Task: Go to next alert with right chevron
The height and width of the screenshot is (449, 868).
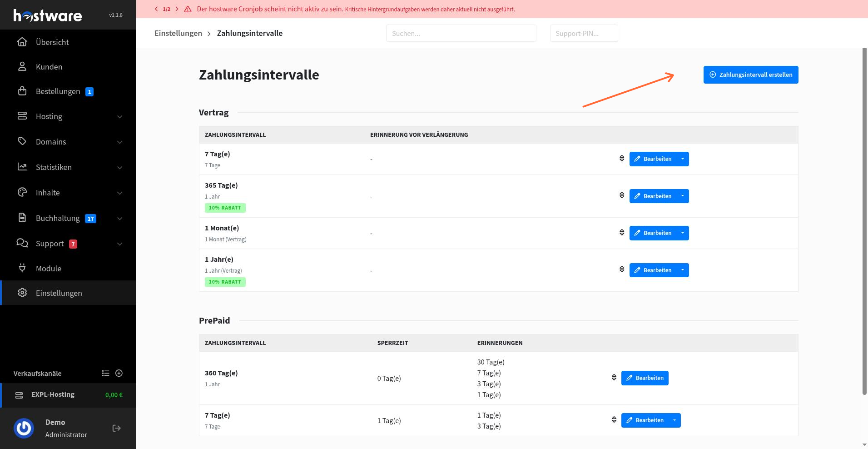Action: pyautogui.click(x=177, y=9)
